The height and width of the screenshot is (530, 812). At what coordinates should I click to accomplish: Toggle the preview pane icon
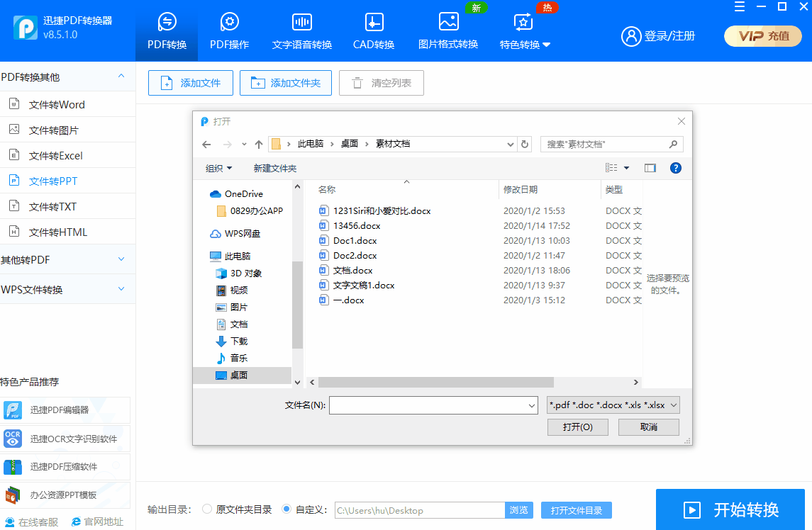point(650,168)
